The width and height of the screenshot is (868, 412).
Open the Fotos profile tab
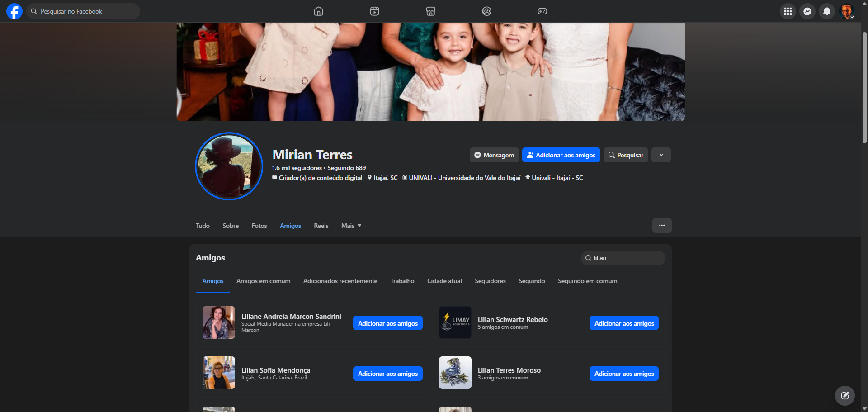pyautogui.click(x=259, y=226)
